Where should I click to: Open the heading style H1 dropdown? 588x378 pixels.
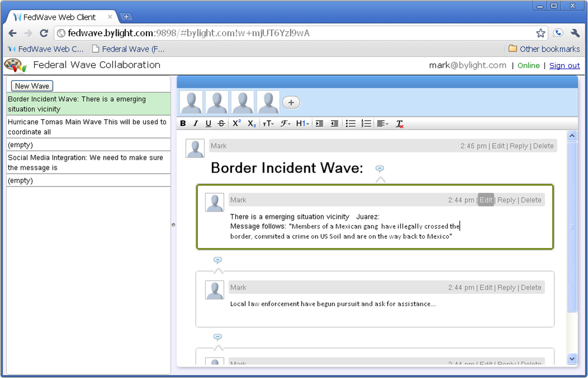(302, 123)
